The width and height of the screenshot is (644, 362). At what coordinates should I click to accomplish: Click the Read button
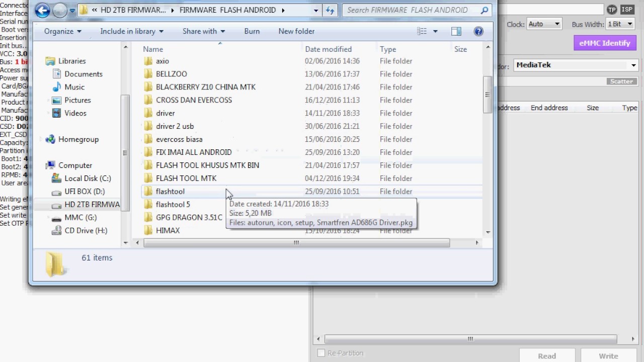tap(547, 355)
